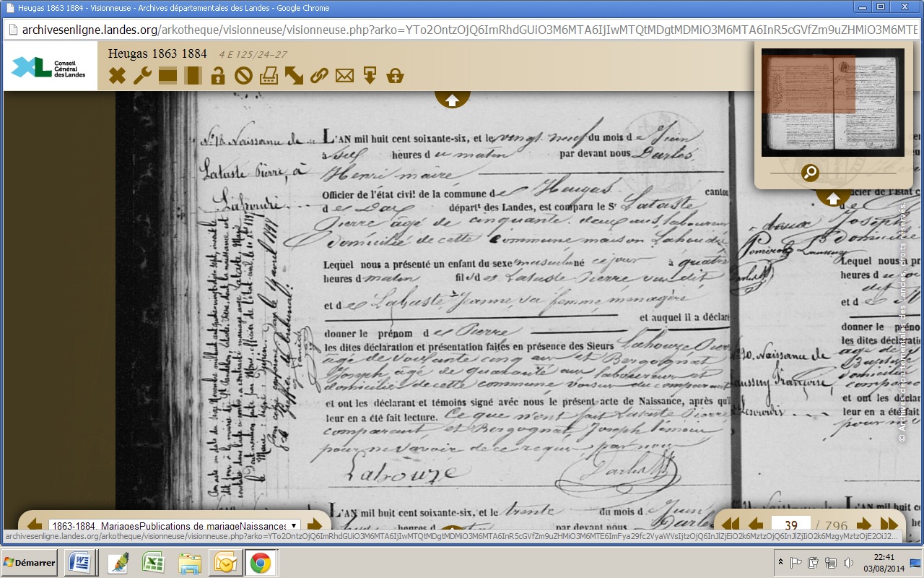This screenshot has width=924, height=578.
Task: Fit image to height icon
Action: (x=193, y=75)
